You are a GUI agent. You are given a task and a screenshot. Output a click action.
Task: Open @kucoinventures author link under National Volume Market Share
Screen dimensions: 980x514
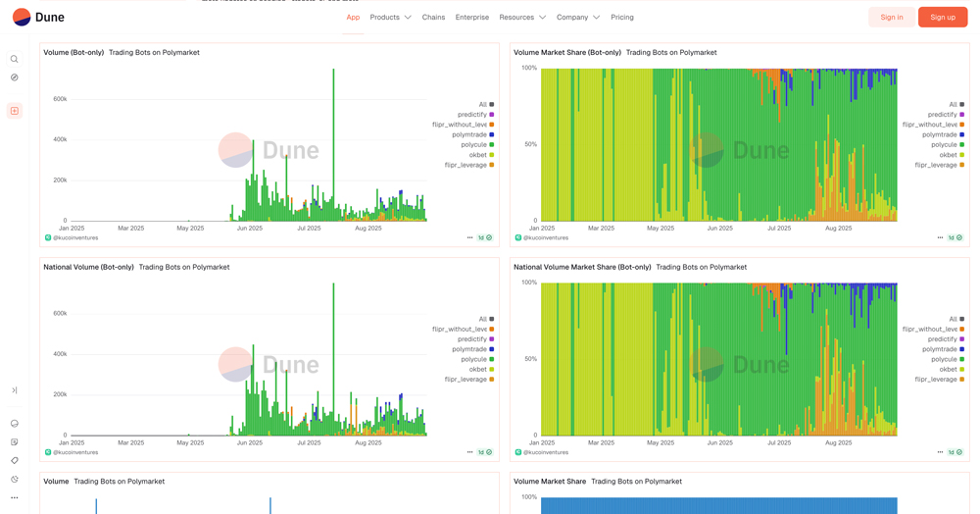(x=545, y=452)
